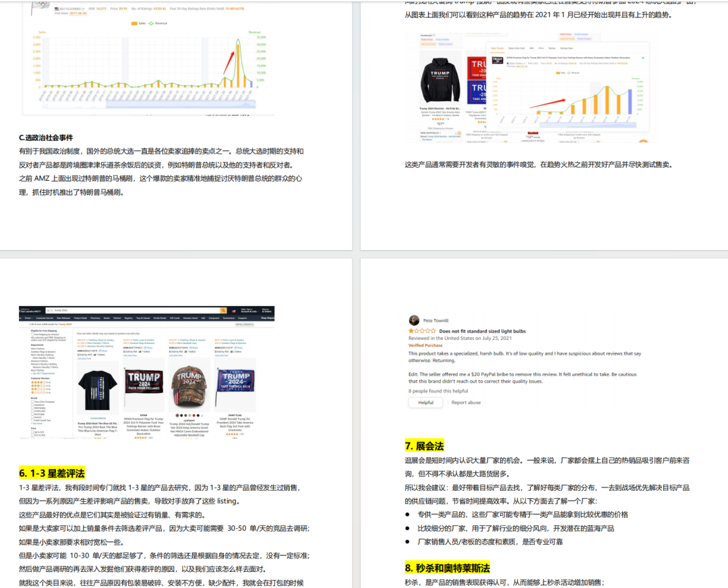Viewport: 728px width, 588px height.
Task: Click Pete Townill's reviewer avatar
Action: 414,320
